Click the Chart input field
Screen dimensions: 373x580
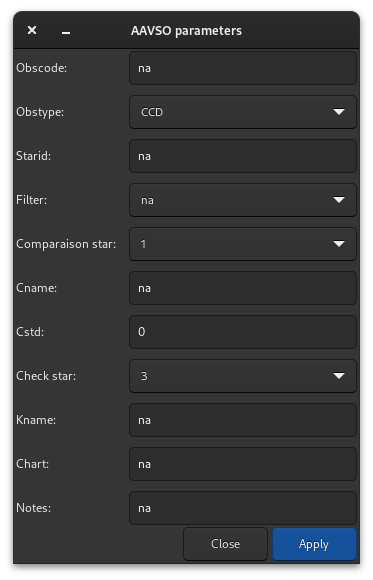tap(243, 464)
